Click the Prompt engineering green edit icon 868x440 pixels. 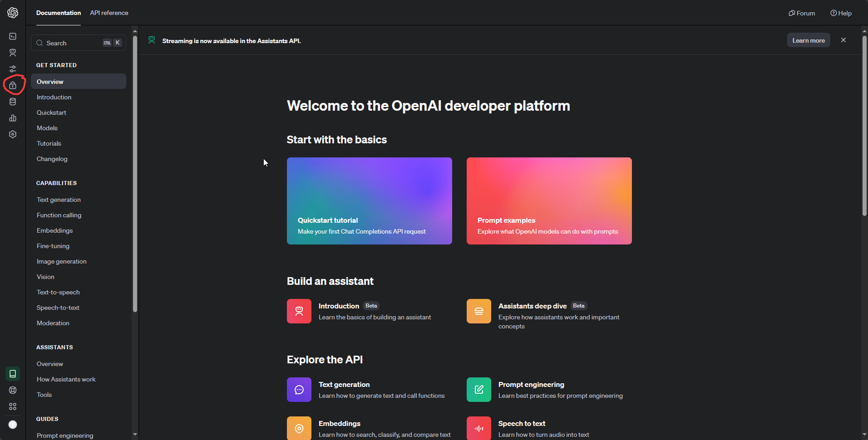point(479,390)
